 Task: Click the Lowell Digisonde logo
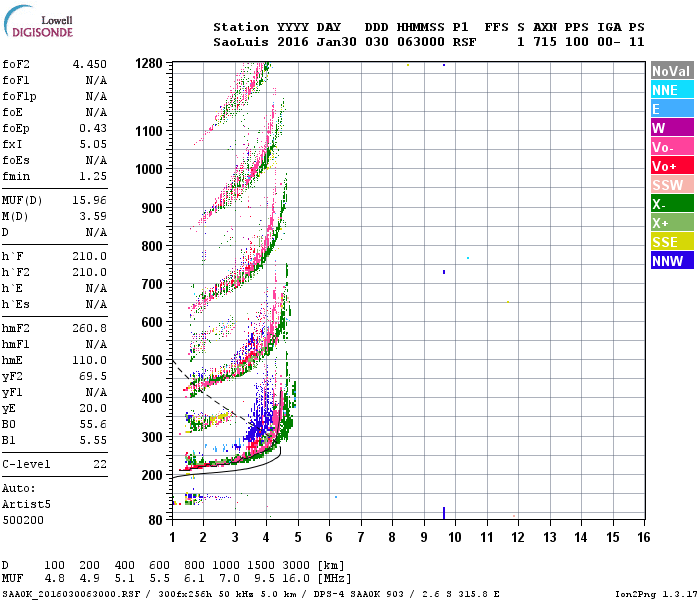point(38,22)
